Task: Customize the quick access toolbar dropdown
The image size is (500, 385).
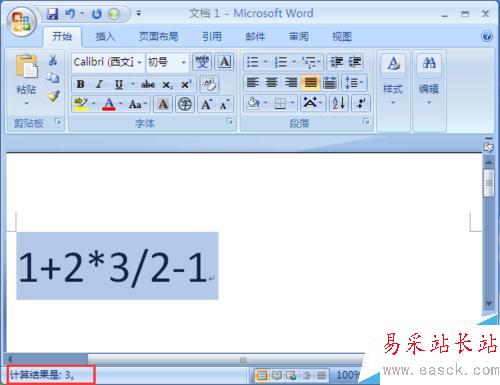Action: pyautogui.click(x=138, y=13)
